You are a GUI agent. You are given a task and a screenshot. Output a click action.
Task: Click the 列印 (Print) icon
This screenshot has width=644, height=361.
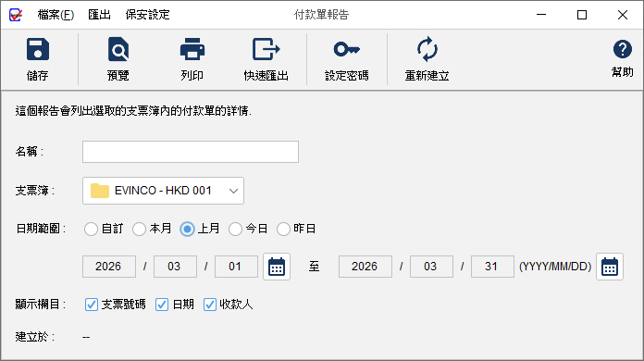coord(192,49)
